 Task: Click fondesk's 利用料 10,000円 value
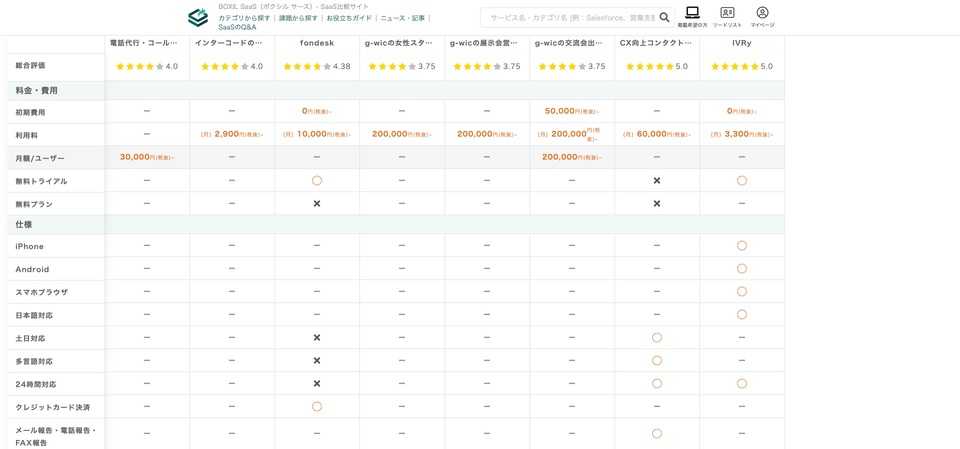[317, 134]
